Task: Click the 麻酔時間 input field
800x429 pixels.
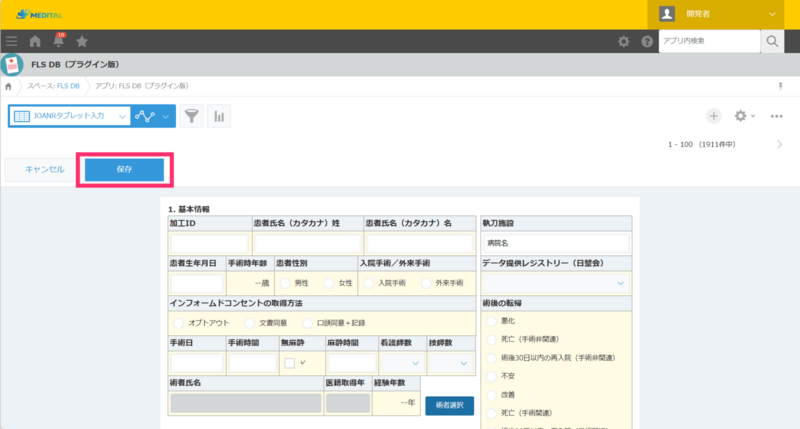Action: [x=352, y=363]
